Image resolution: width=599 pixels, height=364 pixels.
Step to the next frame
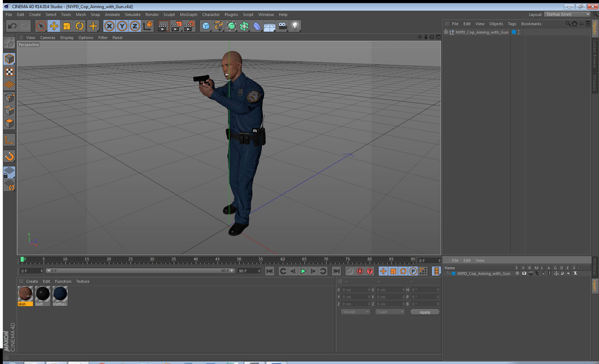(x=313, y=271)
